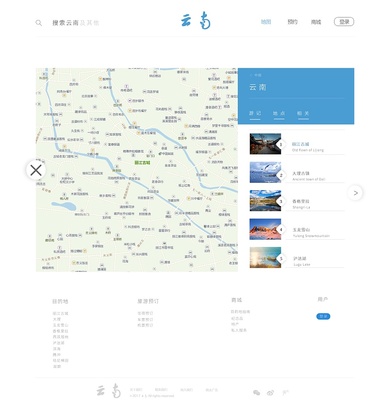Switch to the 相关 tab
Viewport: 383px width, 400px height.
(x=303, y=113)
